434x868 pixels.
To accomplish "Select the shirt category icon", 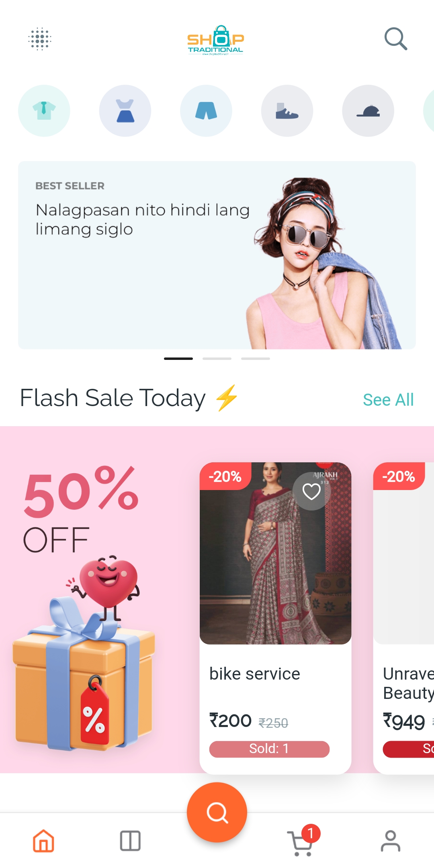I will (44, 110).
